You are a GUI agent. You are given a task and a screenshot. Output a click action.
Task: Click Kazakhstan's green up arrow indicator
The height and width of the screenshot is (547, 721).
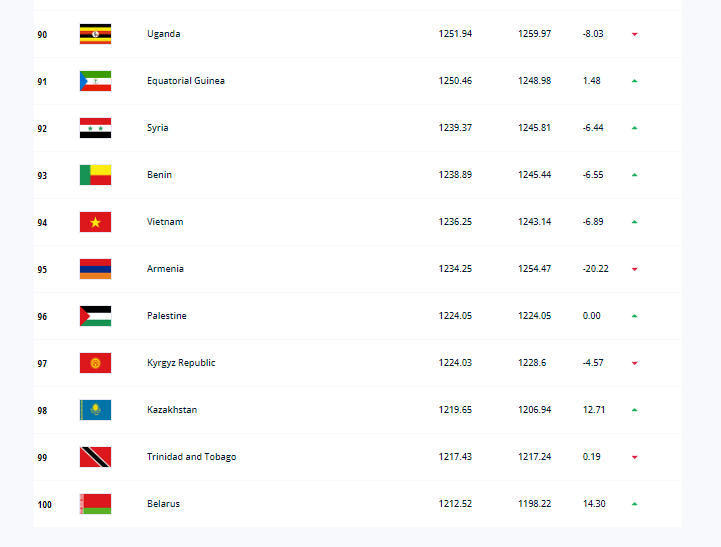(634, 410)
